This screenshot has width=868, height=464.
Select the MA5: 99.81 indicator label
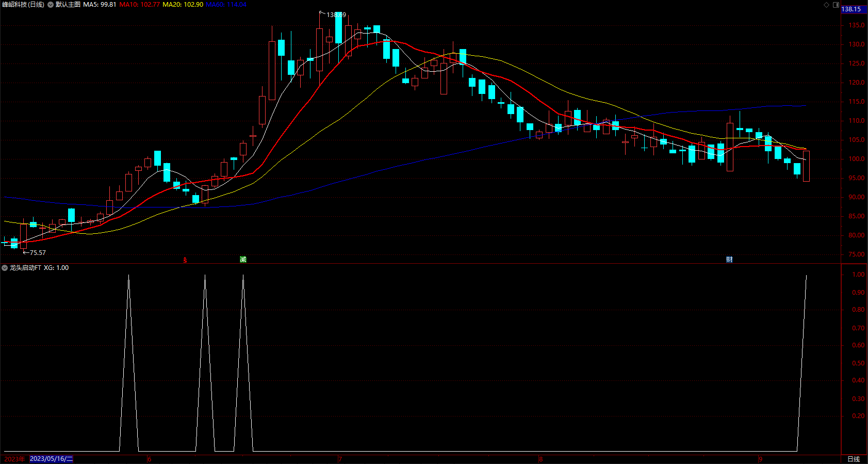pos(100,5)
